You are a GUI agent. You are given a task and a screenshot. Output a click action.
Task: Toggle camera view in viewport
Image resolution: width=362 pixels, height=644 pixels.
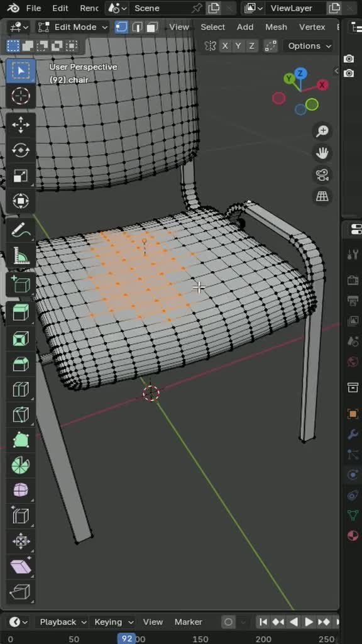pyautogui.click(x=322, y=175)
